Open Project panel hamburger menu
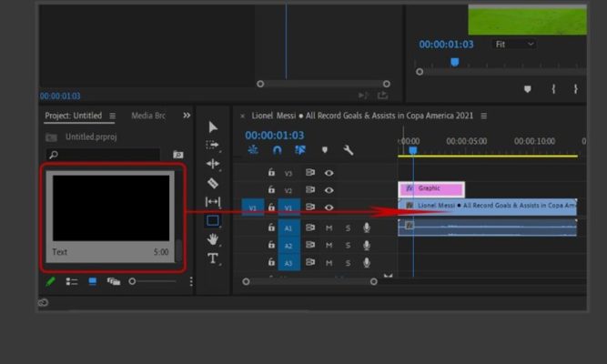Screen dimensions: 607x364 coord(112,116)
